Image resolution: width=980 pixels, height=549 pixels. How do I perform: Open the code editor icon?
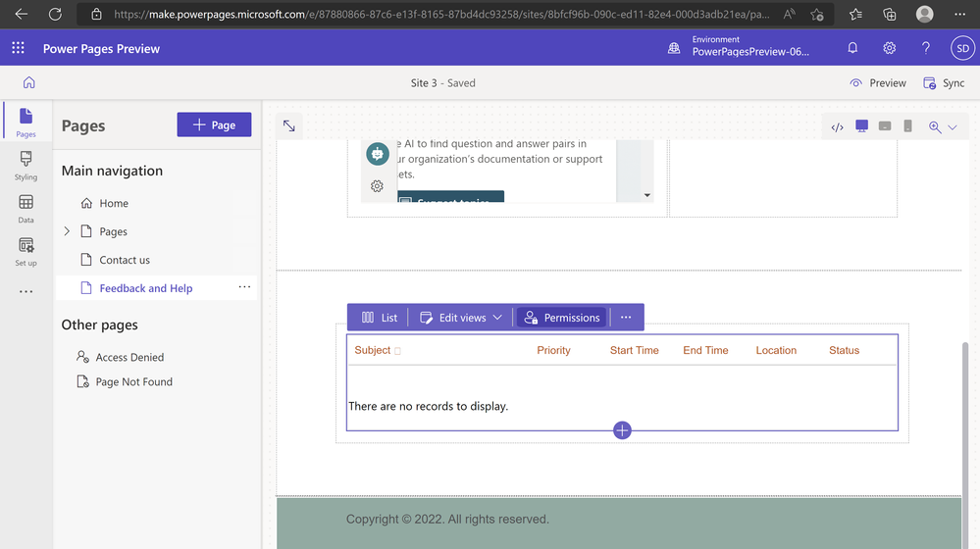(837, 126)
